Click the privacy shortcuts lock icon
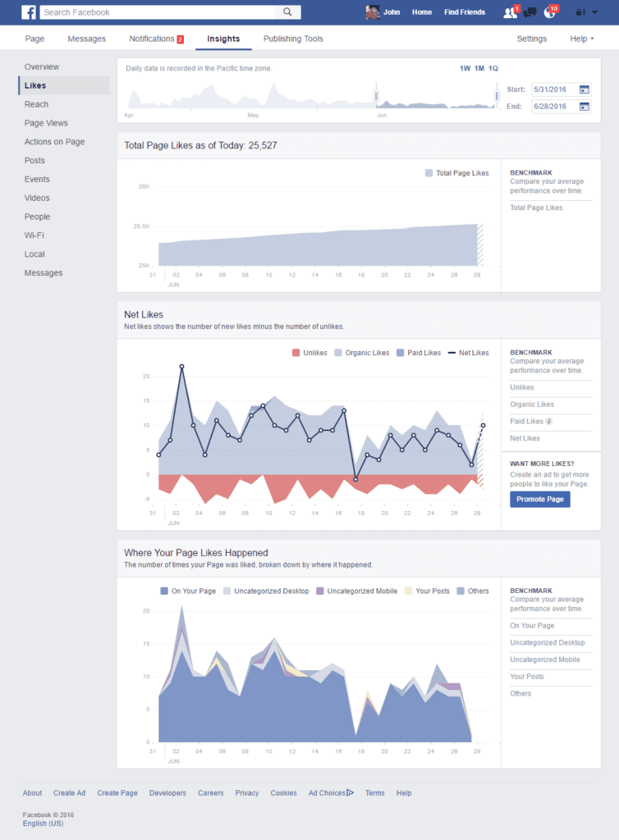The image size is (619, 840). pos(580,12)
